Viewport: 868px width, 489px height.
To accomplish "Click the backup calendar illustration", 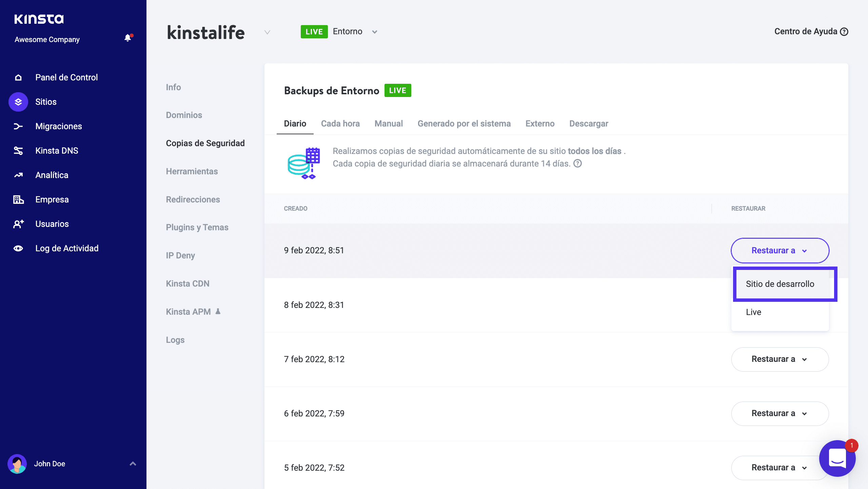I will click(x=304, y=163).
